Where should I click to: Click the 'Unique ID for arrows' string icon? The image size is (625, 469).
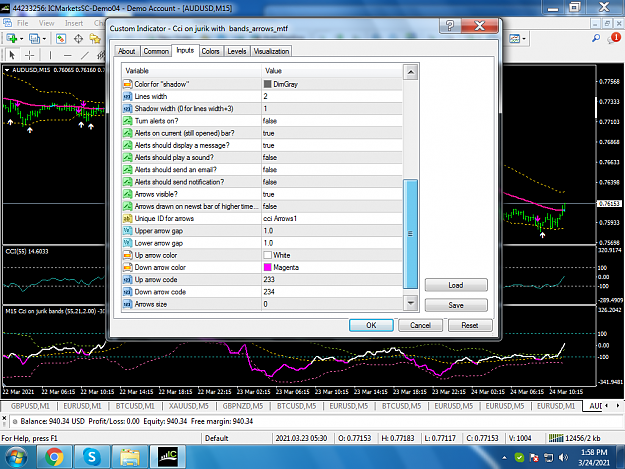[x=128, y=219]
